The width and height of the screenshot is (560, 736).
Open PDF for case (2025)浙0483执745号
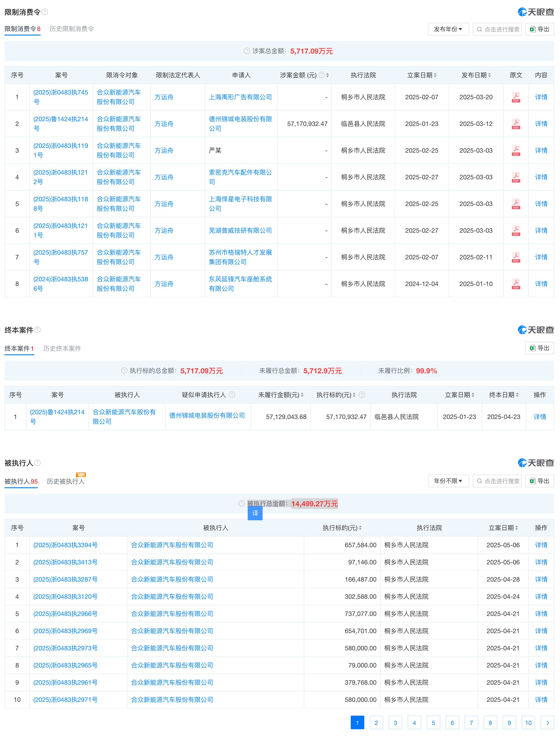(x=516, y=97)
